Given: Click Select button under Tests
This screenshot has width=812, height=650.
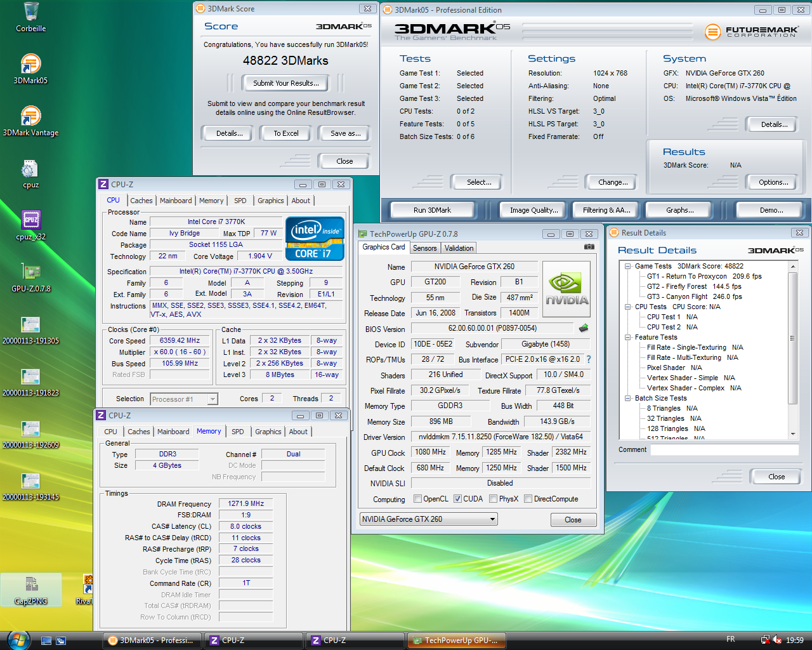Looking at the screenshot, I should tap(479, 182).
